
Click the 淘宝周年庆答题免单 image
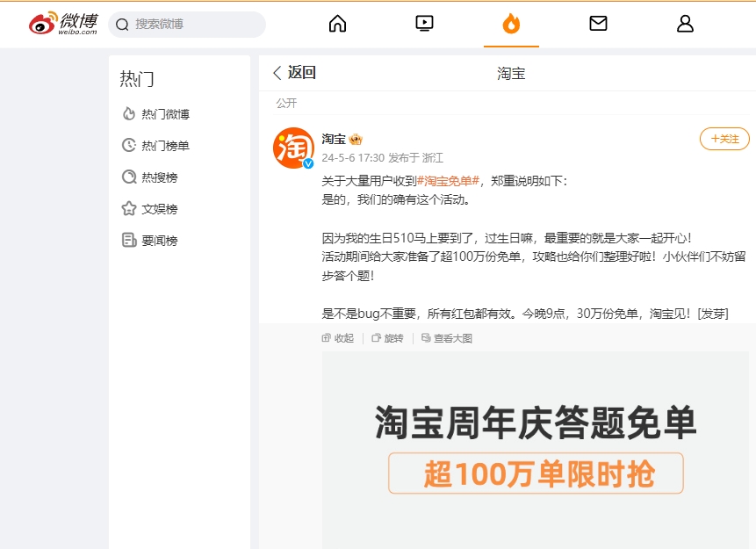click(536, 450)
